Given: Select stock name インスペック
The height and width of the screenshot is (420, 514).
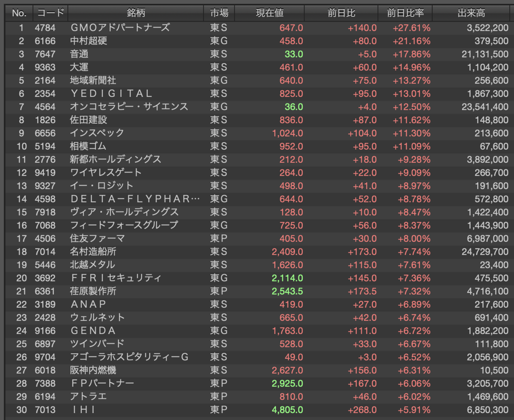Looking at the screenshot, I should point(97,133).
